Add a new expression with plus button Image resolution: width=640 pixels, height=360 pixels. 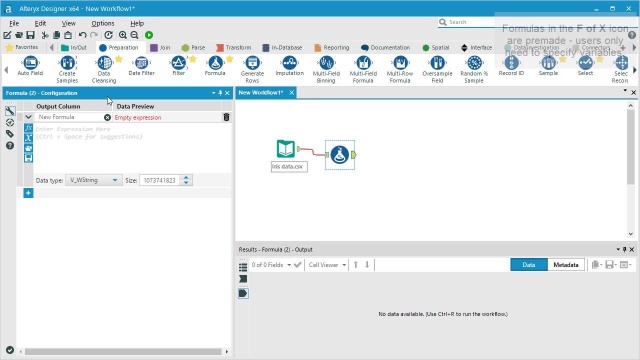(x=28, y=193)
